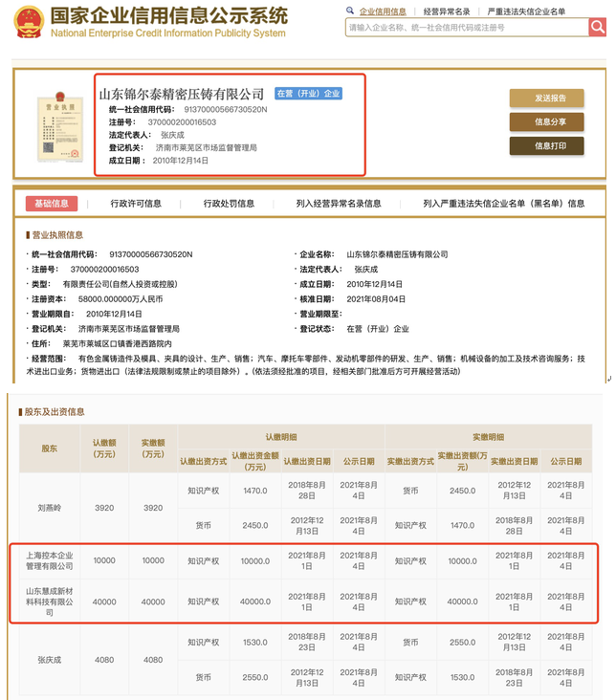Click the 认缴出资日期 cell 2018年8月28日
The height and width of the screenshot is (700, 616).
[306, 491]
